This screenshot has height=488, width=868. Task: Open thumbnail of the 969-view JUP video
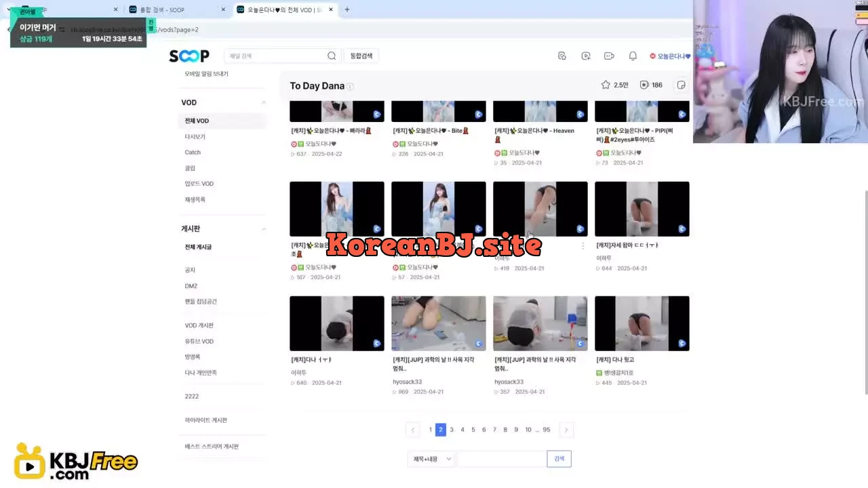(x=439, y=323)
